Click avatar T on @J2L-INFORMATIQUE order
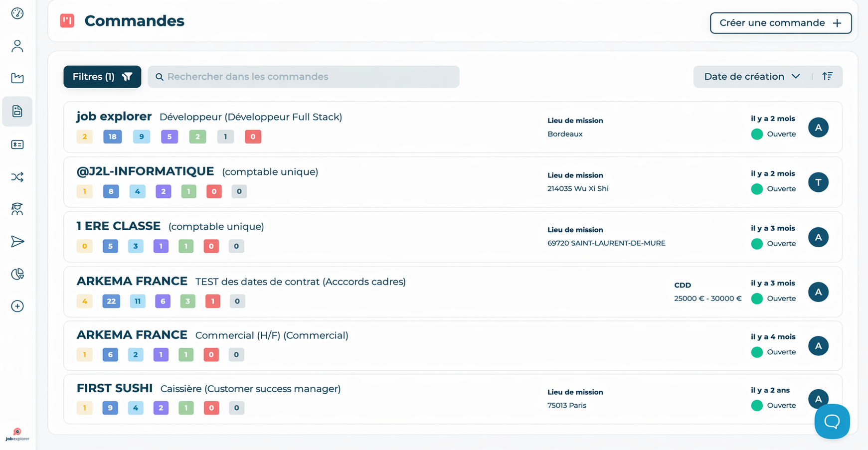The width and height of the screenshot is (868, 450). 818,182
